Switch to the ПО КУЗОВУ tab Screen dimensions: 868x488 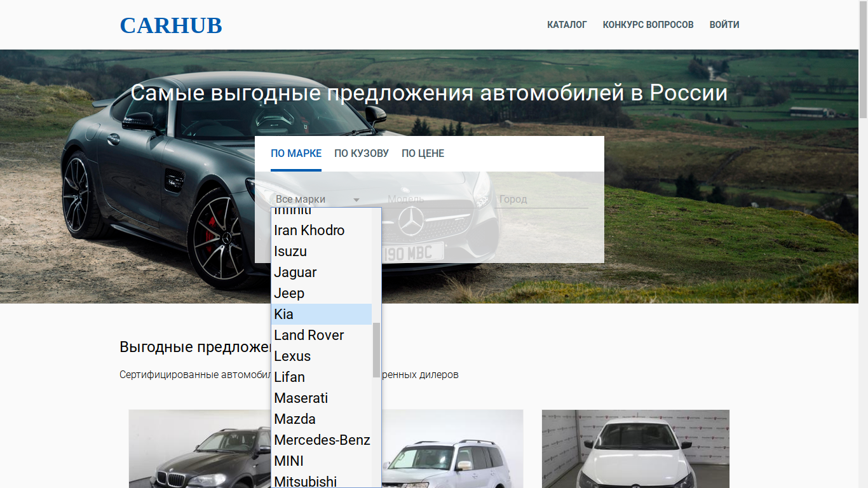(x=362, y=153)
